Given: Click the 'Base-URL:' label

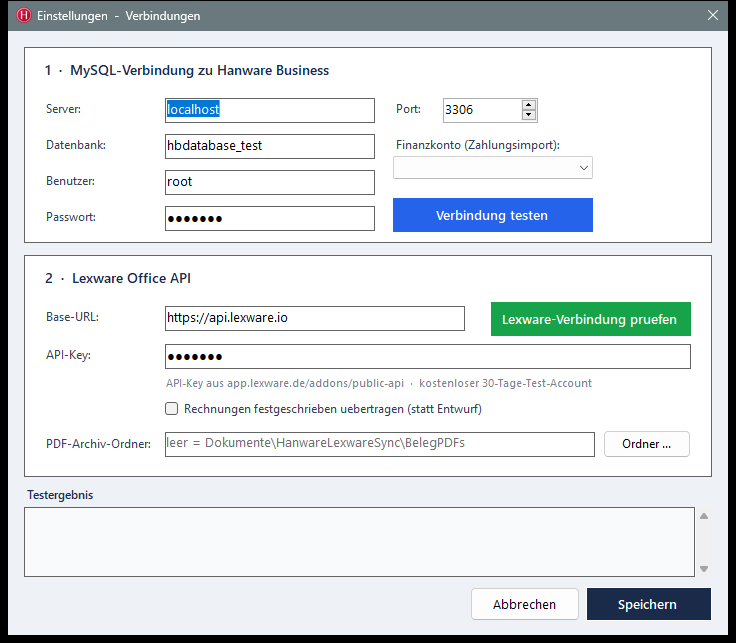Looking at the screenshot, I should [x=72, y=317].
